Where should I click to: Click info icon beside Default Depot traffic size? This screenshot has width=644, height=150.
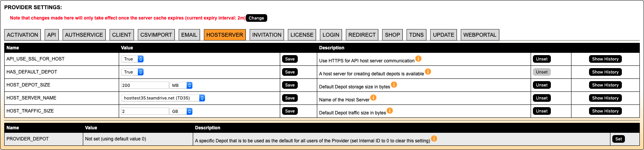coord(390,111)
